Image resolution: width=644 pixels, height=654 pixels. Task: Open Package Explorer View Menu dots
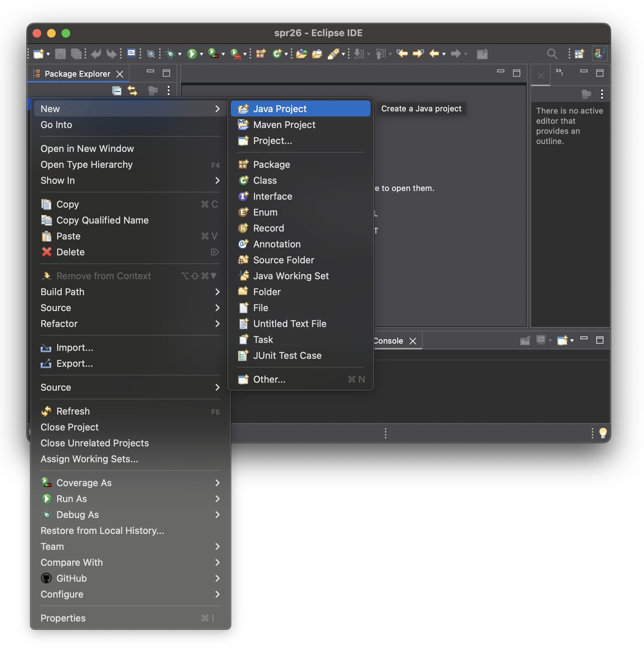tap(169, 90)
